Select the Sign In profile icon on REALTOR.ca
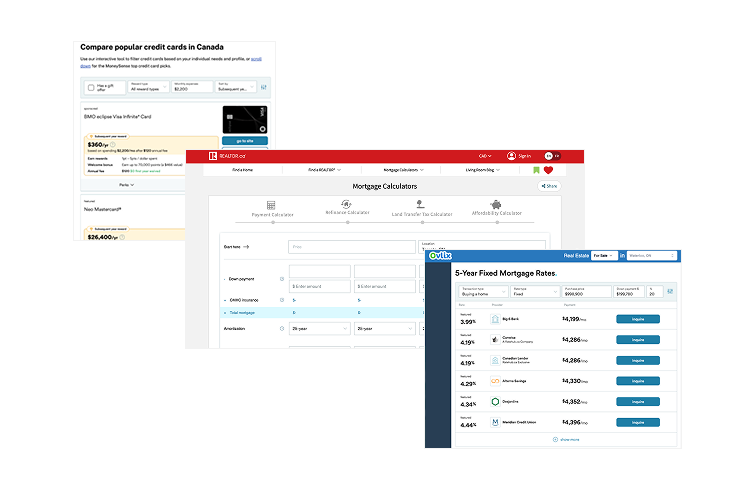This screenshot has width=749, height=499. point(511,156)
